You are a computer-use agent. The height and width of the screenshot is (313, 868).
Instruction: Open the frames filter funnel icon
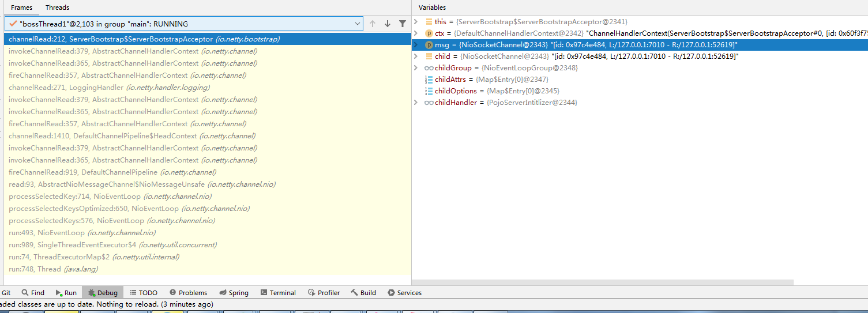click(403, 24)
